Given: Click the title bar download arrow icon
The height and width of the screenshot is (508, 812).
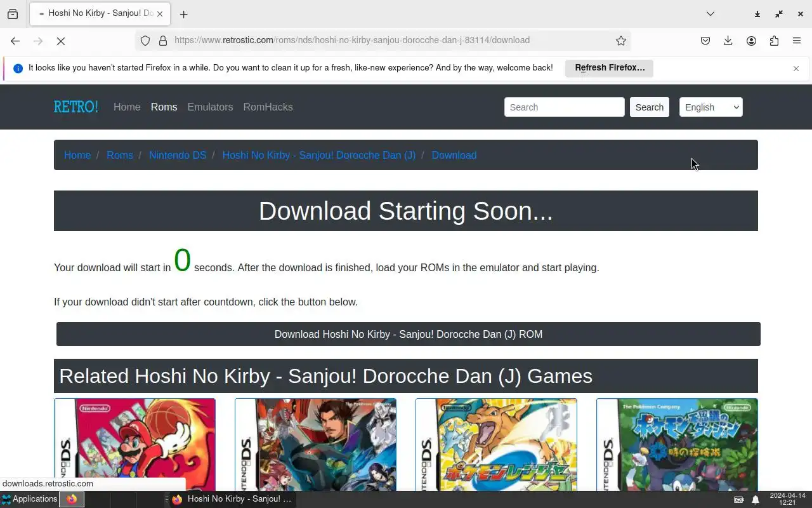Looking at the screenshot, I should [x=757, y=14].
